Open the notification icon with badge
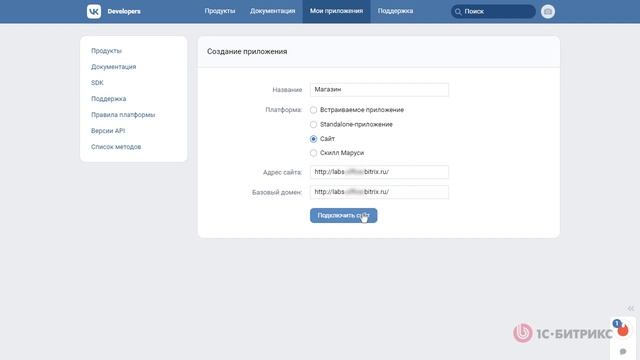The height and width of the screenshot is (360, 640). coord(622,329)
